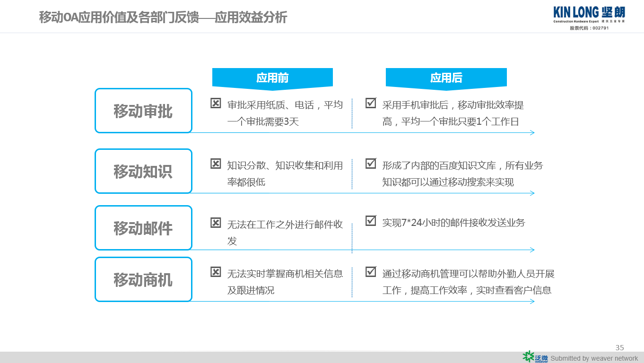644x363 pixels.
Task: Click the 移动商机 box
Action: pyautogui.click(x=143, y=279)
